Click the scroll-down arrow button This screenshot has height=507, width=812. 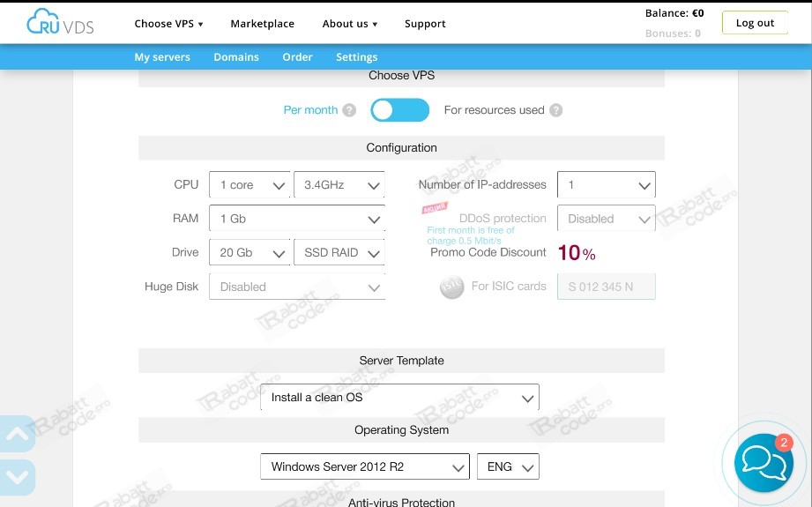point(18,477)
